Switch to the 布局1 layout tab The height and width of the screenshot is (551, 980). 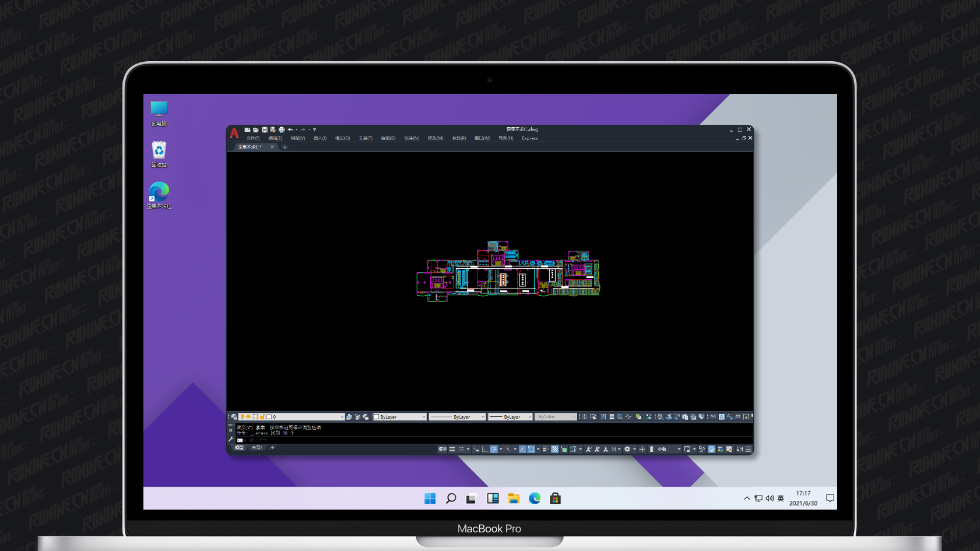pyautogui.click(x=257, y=448)
